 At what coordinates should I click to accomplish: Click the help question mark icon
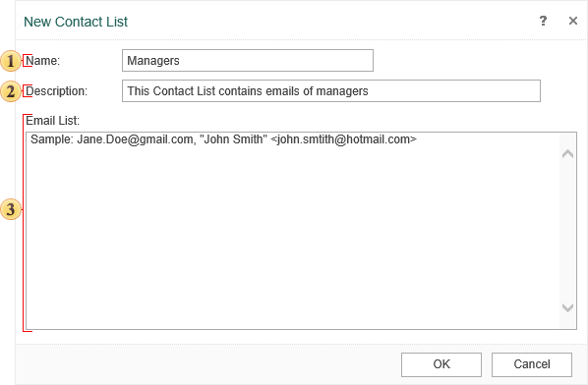click(543, 21)
